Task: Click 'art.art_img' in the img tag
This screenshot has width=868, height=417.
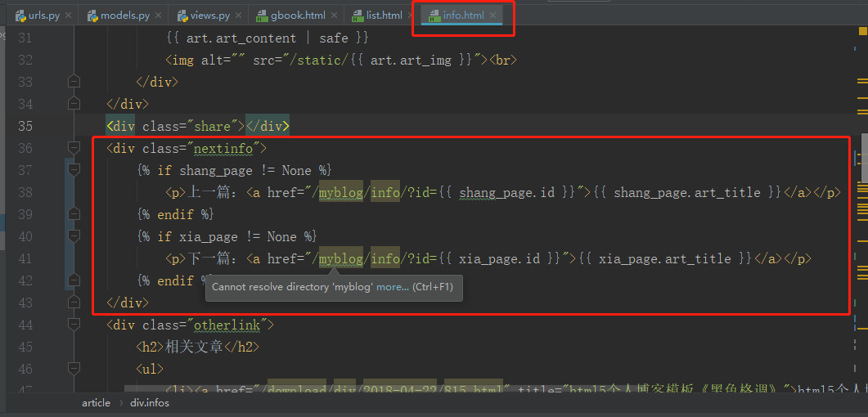Action: (x=411, y=60)
